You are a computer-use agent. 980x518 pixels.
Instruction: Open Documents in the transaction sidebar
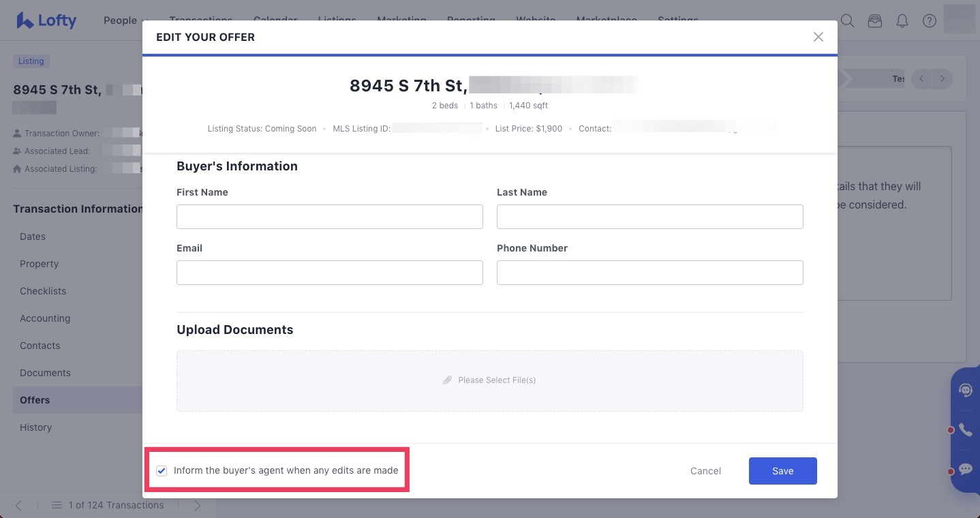pyautogui.click(x=45, y=373)
